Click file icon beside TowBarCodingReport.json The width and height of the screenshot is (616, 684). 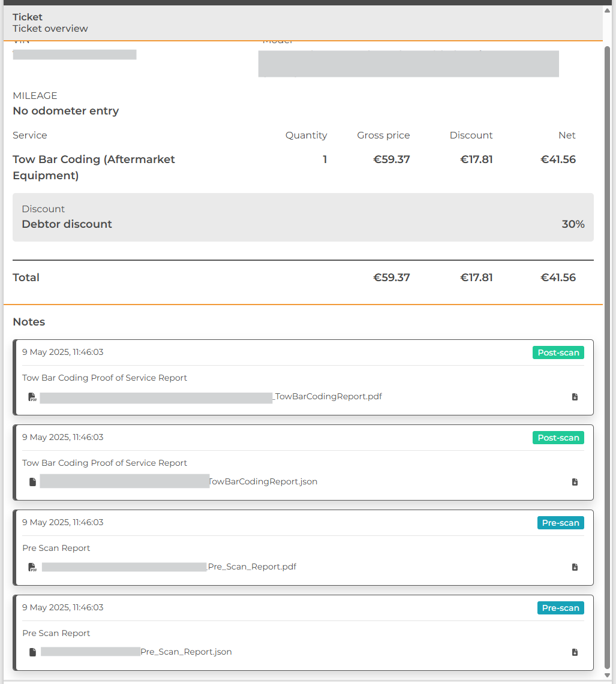pyautogui.click(x=32, y=482)
